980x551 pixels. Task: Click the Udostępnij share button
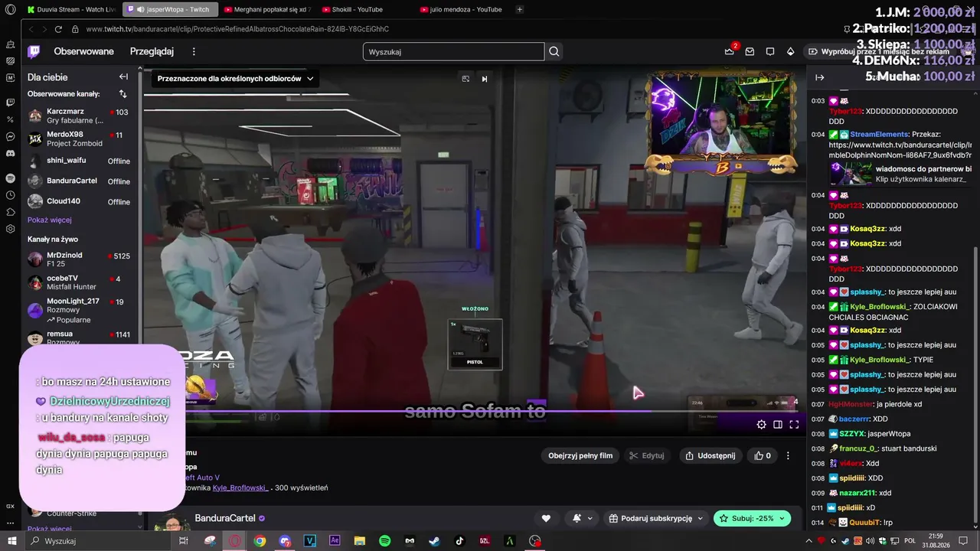coord(710,455)
